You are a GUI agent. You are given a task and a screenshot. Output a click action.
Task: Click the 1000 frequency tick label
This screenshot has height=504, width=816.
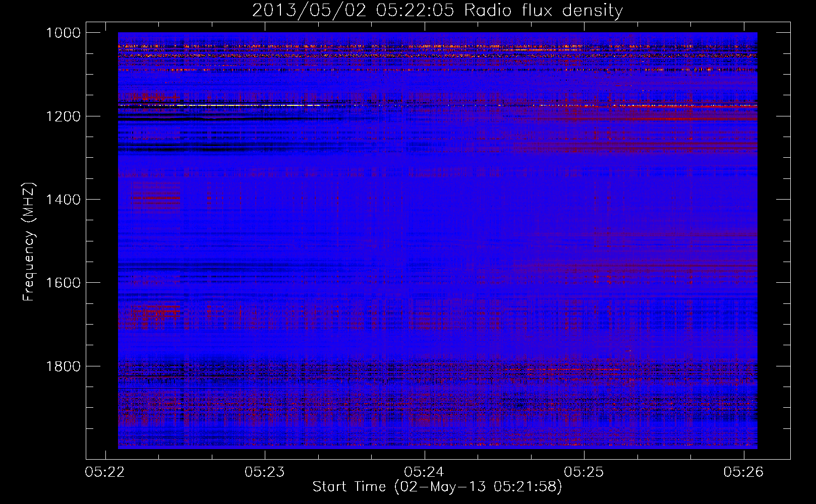click(63, 33)
